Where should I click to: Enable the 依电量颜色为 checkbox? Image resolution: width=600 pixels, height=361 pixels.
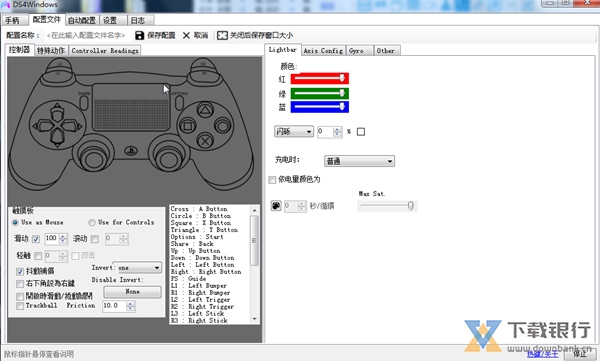272,180
